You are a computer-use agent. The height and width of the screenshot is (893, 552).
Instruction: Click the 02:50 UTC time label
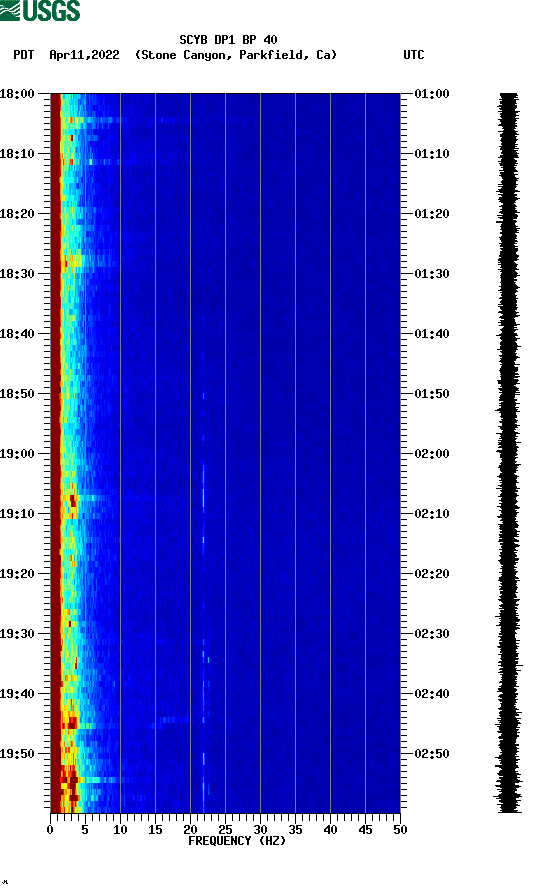[432, 753]
